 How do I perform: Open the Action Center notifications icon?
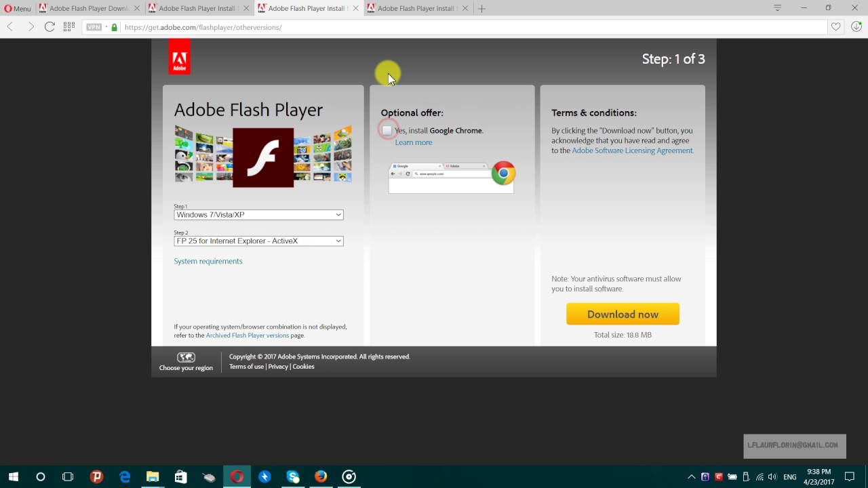tap(850, 477)
